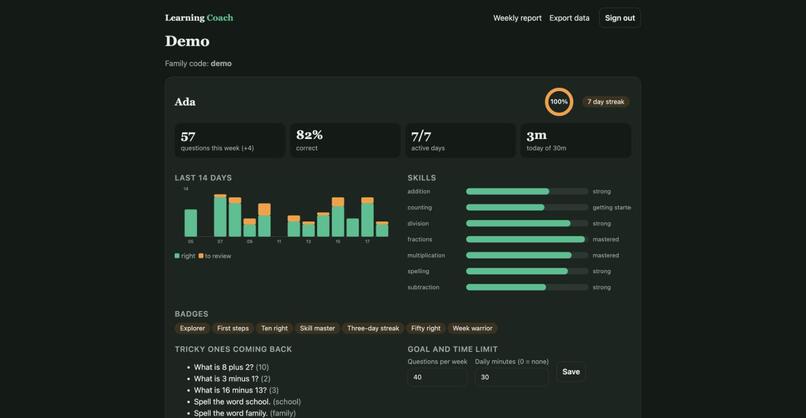Save the goal and time limit
This screenshot has width=806, height=418.
point(571,372)
